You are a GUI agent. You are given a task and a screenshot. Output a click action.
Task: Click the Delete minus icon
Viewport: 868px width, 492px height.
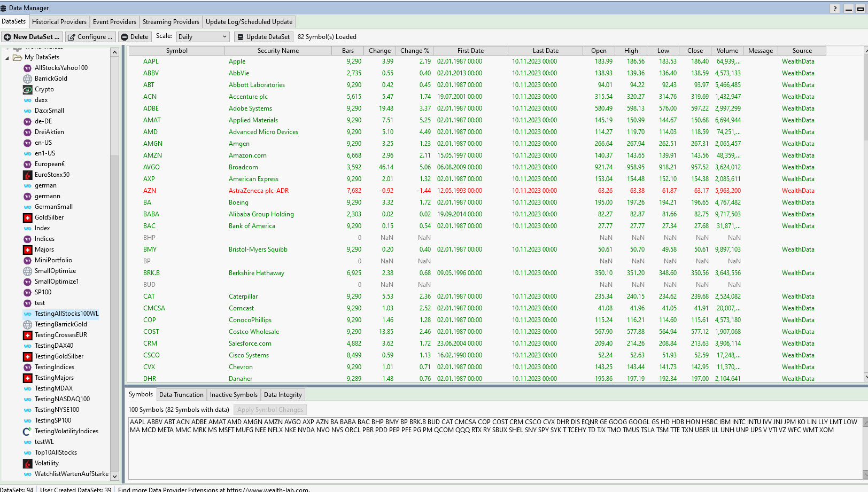[x=124, y=37]
